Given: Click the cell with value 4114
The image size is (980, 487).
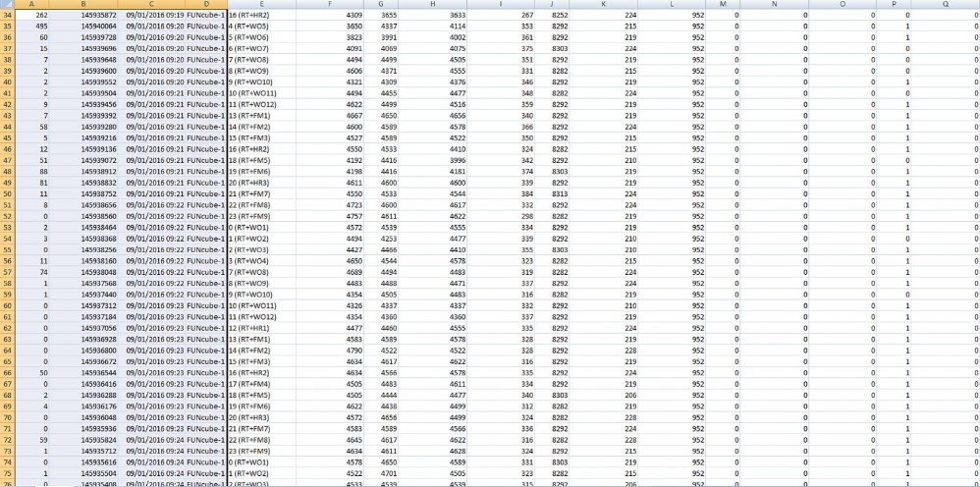Looking at the screenshot, I should [x=432, y=26].
